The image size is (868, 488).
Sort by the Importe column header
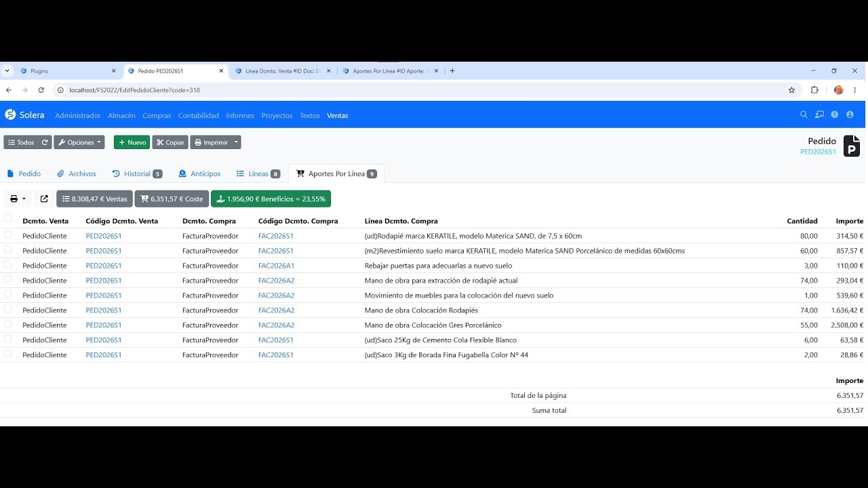(849, 221)
